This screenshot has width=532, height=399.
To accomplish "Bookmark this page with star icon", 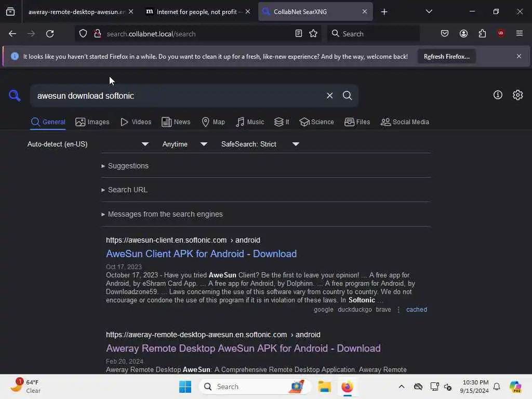I will (x=313, y=33).
